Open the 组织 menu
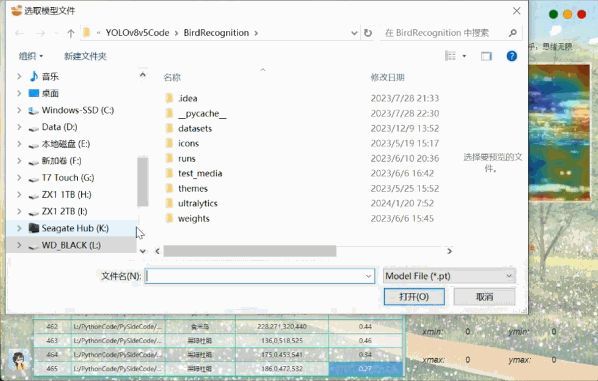This screenshot has width=598, height=381. (31, 56)
